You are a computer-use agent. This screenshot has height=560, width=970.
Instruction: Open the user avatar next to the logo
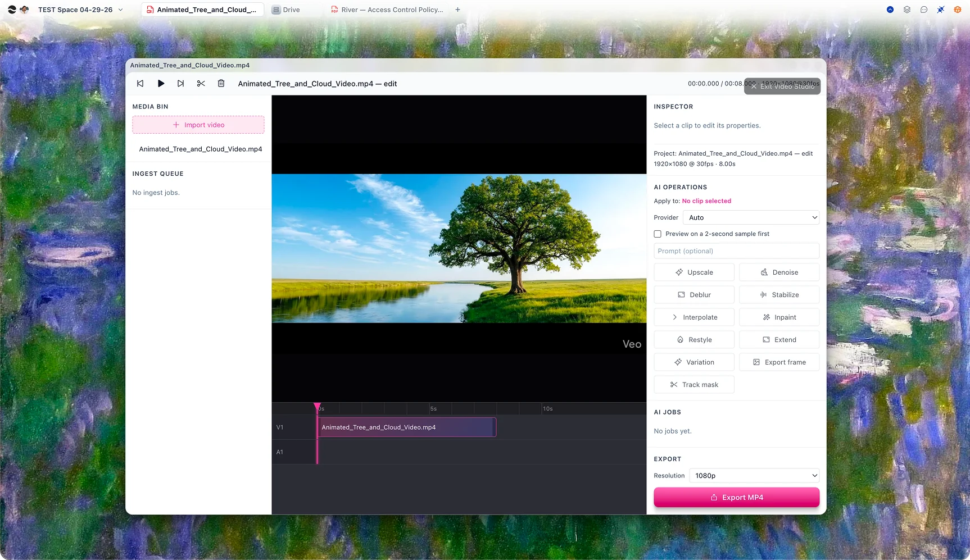point(24,10)
